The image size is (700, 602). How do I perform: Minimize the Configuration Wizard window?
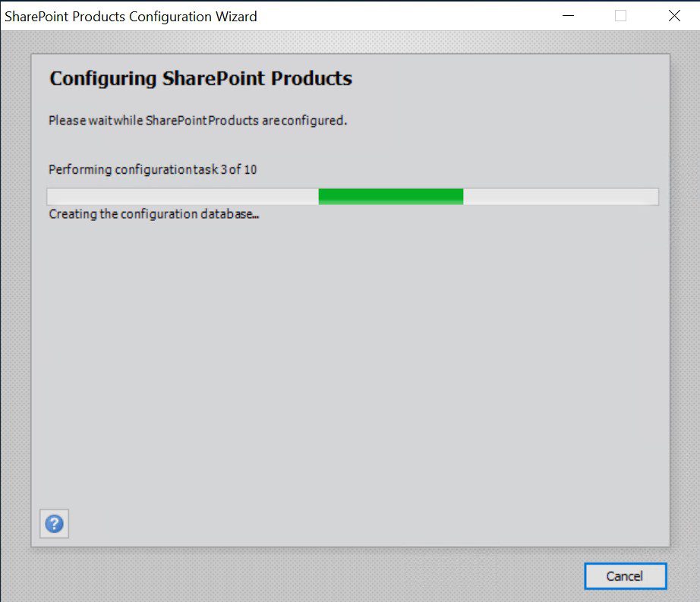click(x=568, y=16)
